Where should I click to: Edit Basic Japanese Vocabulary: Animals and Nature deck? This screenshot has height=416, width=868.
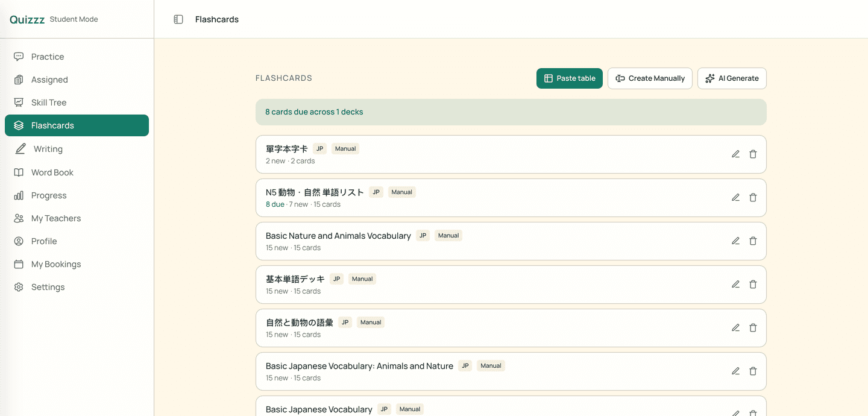pos(735,371)
